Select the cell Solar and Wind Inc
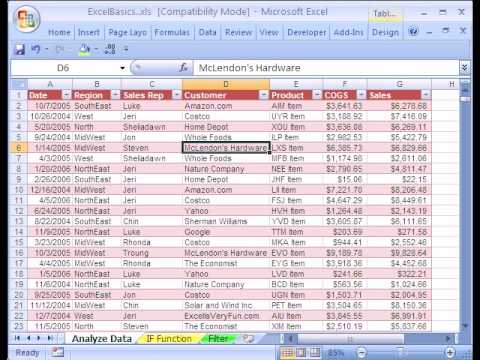The image size is (480, 360). pyautogui.click(x=226, y=305)
